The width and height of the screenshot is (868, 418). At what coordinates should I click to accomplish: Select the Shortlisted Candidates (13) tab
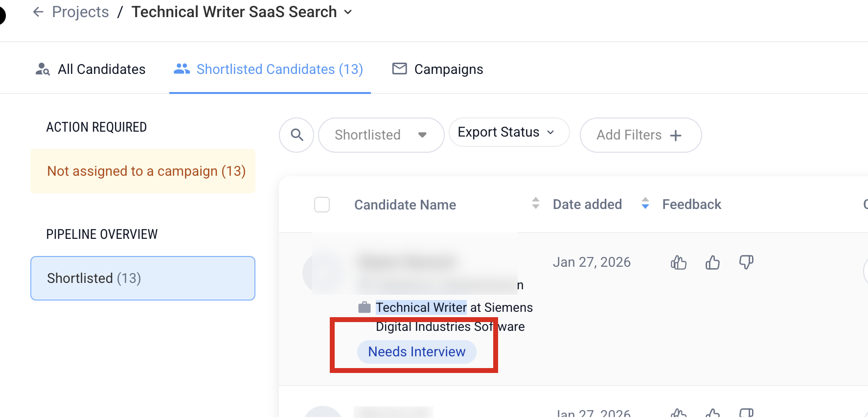pyautogui.click(x=269, y=69)
